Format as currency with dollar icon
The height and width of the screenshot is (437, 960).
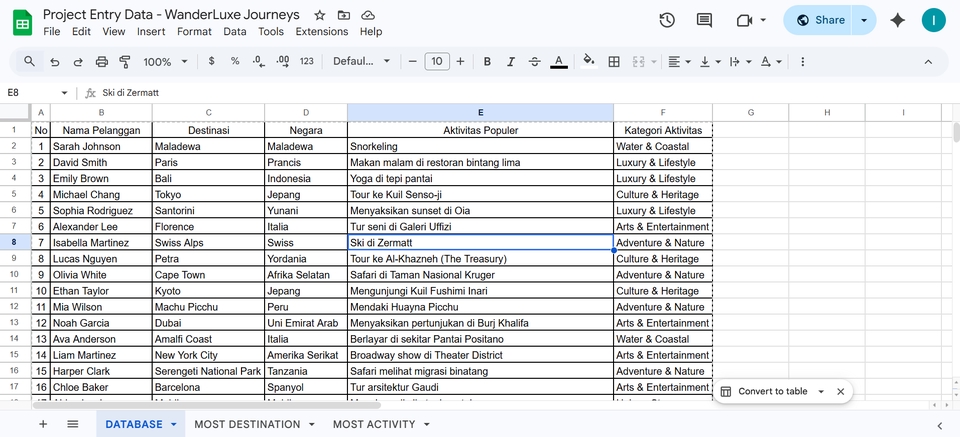pyautogui.click(x=211, y=61)
